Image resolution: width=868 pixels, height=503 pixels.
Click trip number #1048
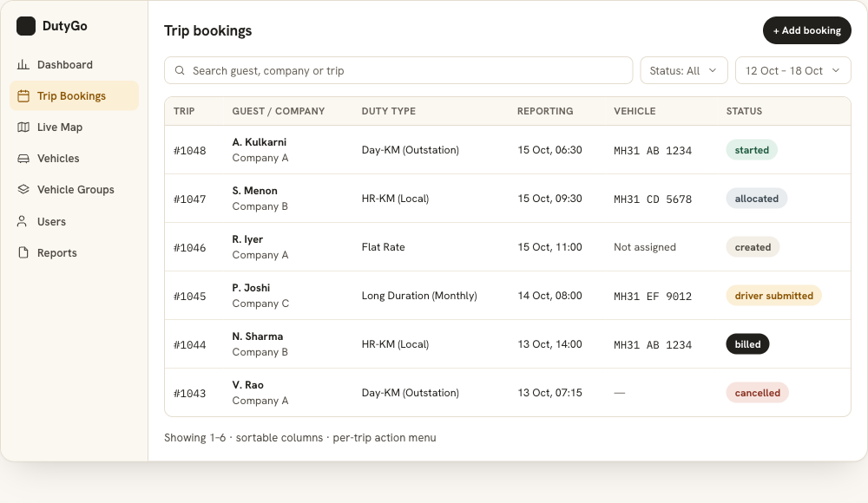point(190,151)
